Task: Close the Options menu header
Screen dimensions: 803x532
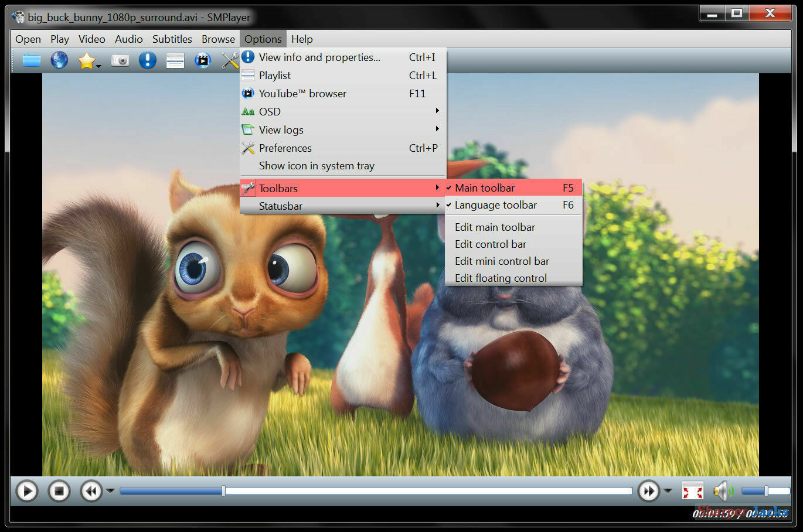Action: pos(263,39)
